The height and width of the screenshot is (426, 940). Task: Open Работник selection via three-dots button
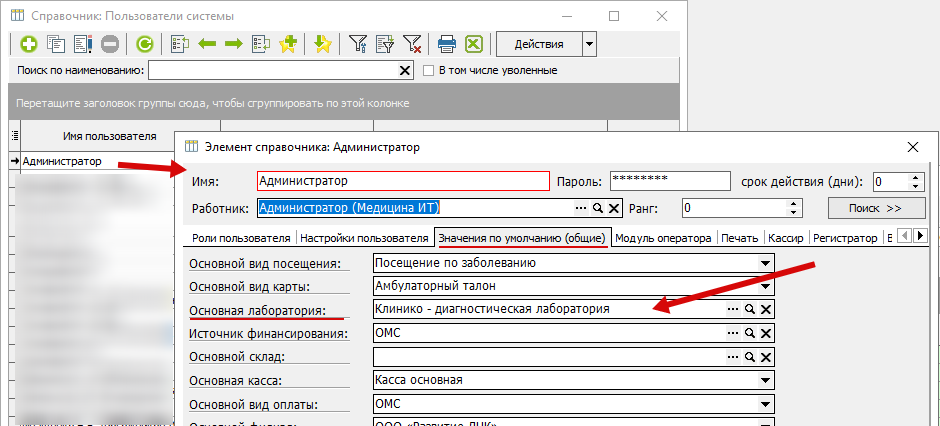click(580, 208)
